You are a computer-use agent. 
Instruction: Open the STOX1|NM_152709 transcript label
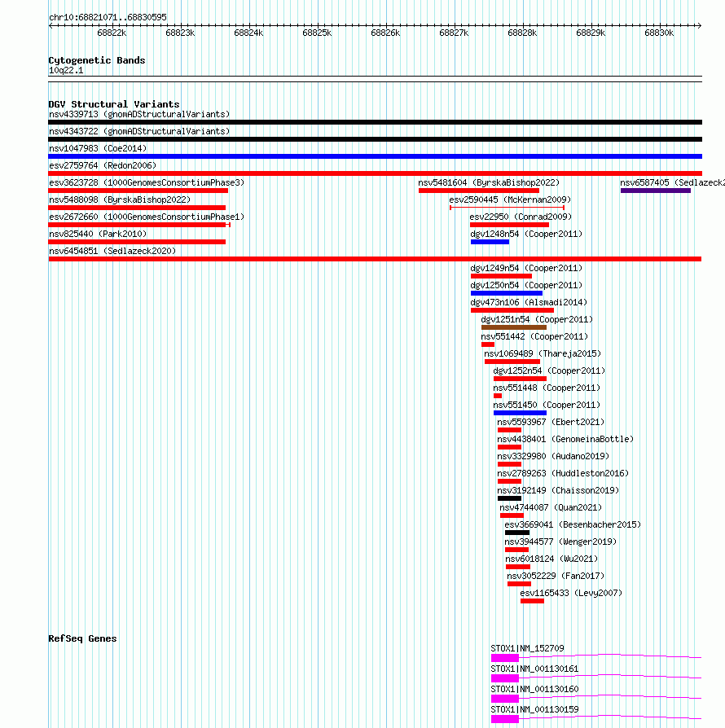[527, 649]
